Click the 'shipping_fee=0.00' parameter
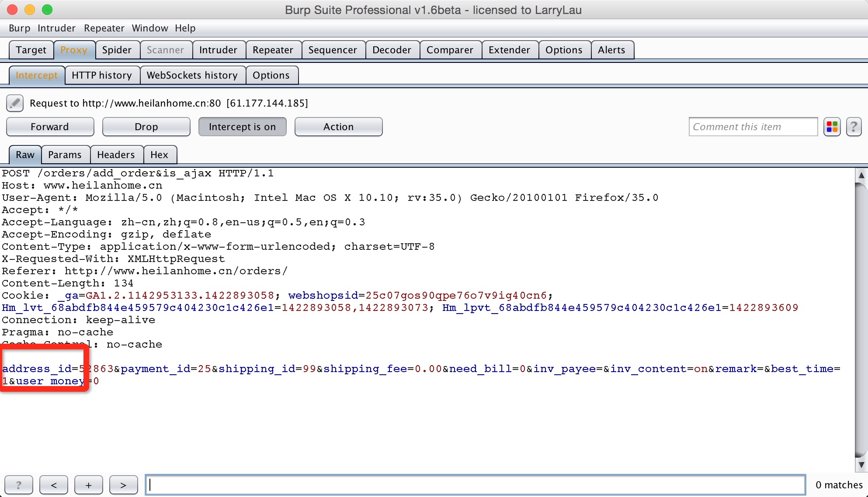 383,369
